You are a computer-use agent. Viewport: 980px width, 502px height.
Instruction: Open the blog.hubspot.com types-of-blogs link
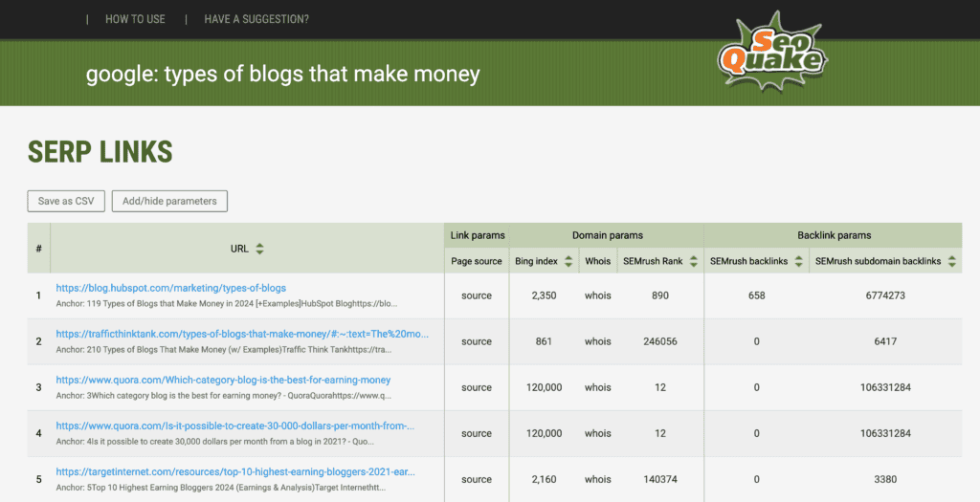170,288
